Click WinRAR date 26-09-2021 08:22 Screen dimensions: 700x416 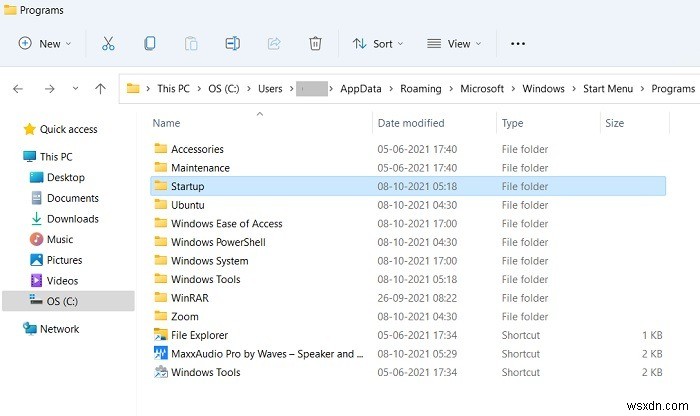point(417,298)
